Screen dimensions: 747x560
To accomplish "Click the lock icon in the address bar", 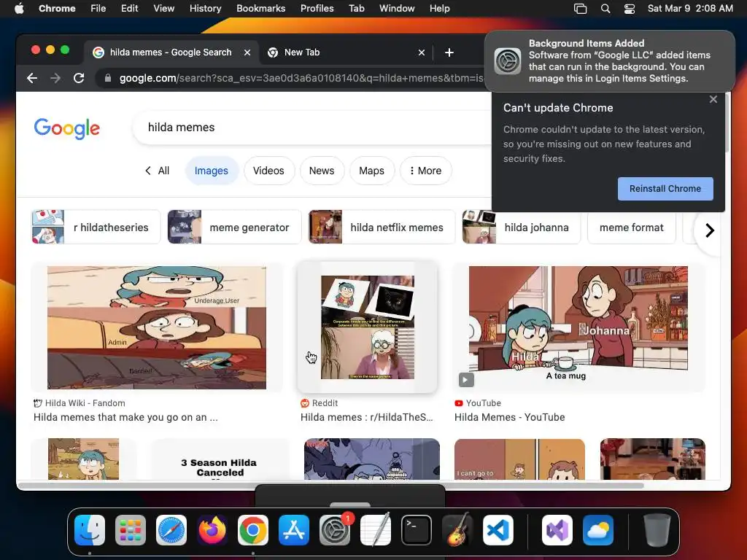I will (x=108, y=78).
